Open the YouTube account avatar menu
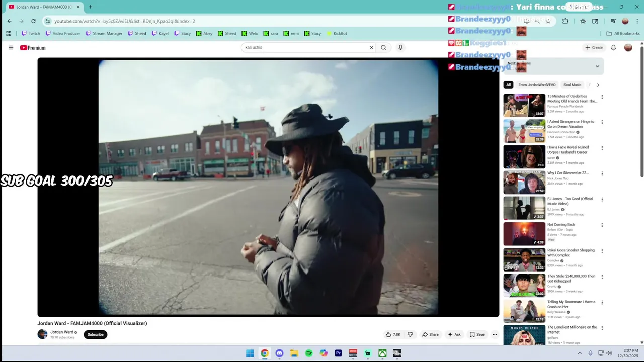The width and height of the screenshot is (644, 362). [x=628, y=47]
